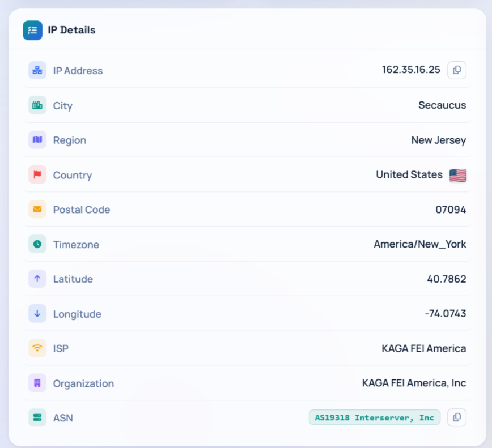Select the IP value 162.35.16.25
Image resolution: width=492 pixels, height=448 pixels.
(x=411, y=70)
